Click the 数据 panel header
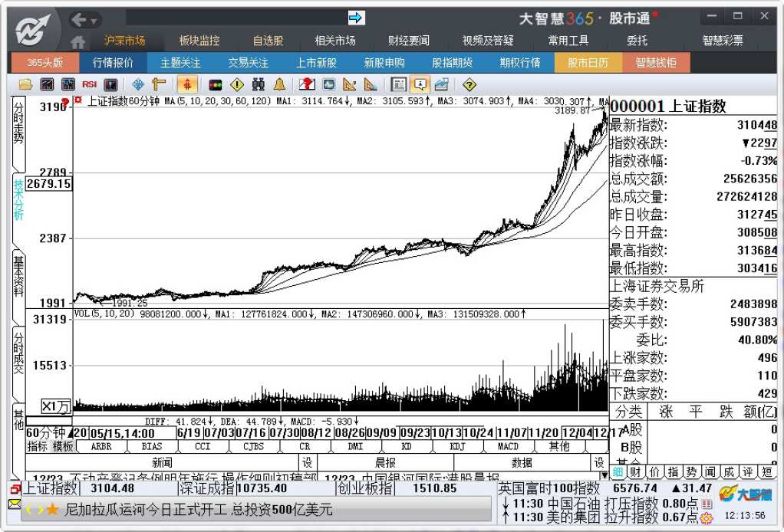The height and width of the screenshot is (532, 784). [x=522, y=462]
